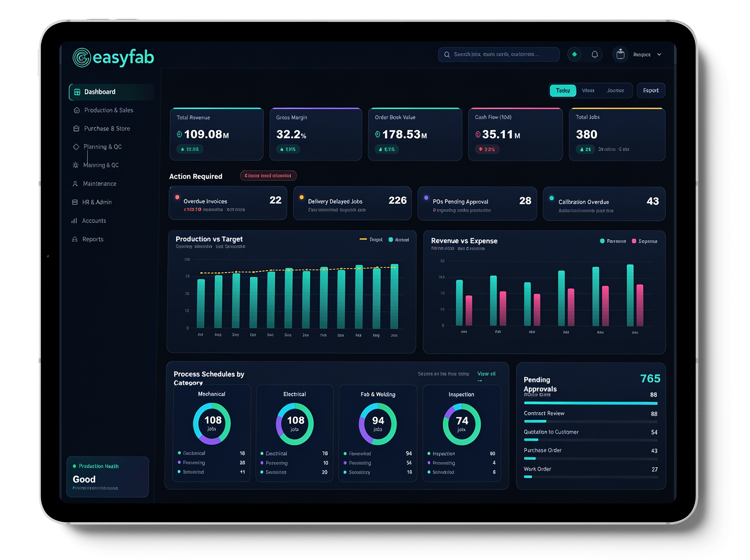
Task: Open Production & Sales menu item
Action: pyautogui.click(x=109, y=110)
